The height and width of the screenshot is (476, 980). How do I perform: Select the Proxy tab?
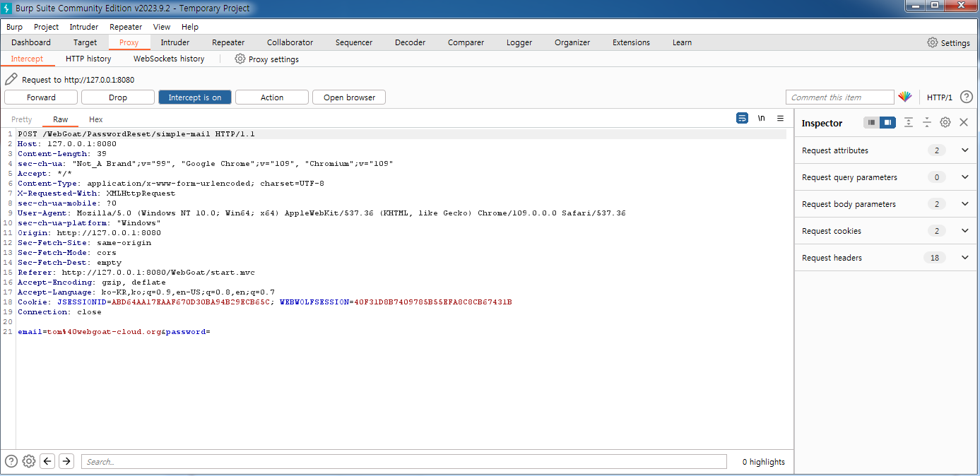(129, 42)
